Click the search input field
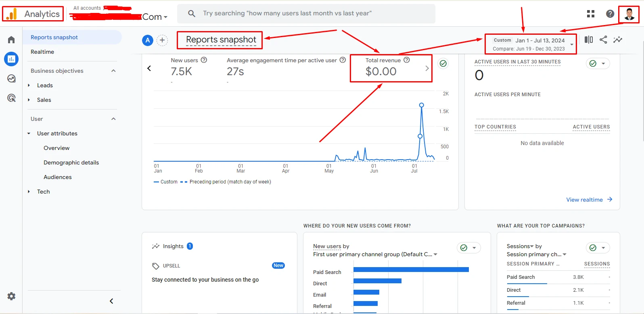Image resolution: width=644 pixels, height=314 pixels. click(306, 14)
